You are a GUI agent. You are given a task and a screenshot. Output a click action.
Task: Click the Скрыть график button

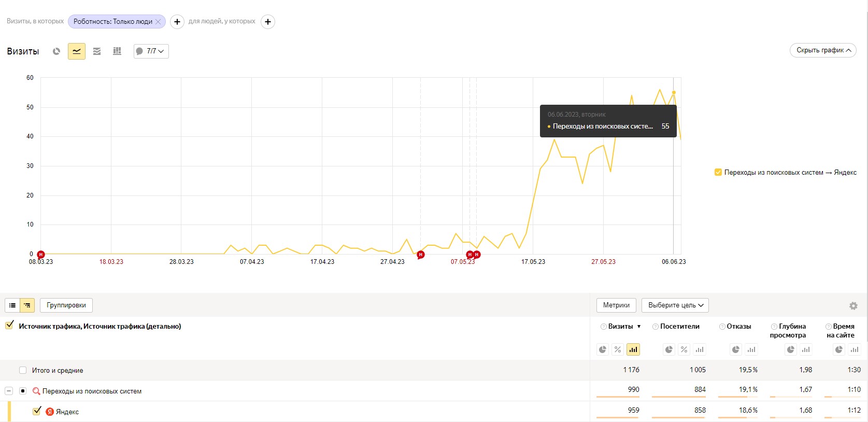click(823, 50)
